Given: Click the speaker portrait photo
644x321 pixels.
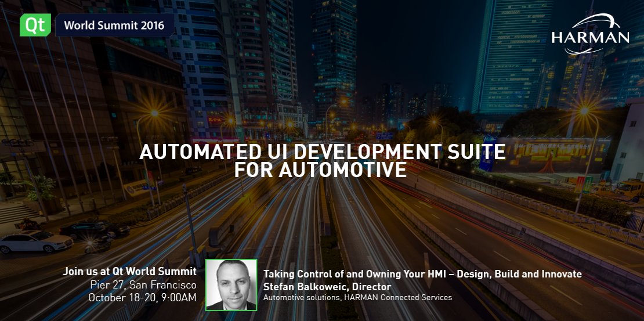Looking at the screenshot, I should (x=231, y=285).
